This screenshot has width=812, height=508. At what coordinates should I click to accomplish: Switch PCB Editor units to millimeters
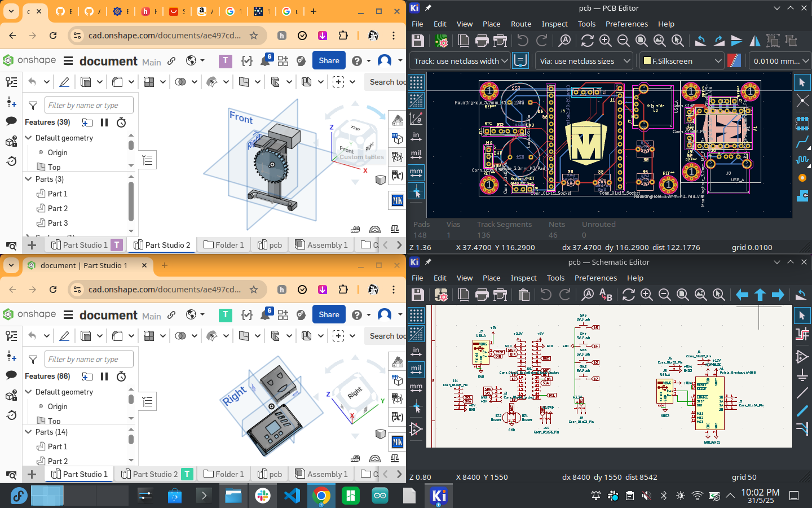[x=416, y=172]
